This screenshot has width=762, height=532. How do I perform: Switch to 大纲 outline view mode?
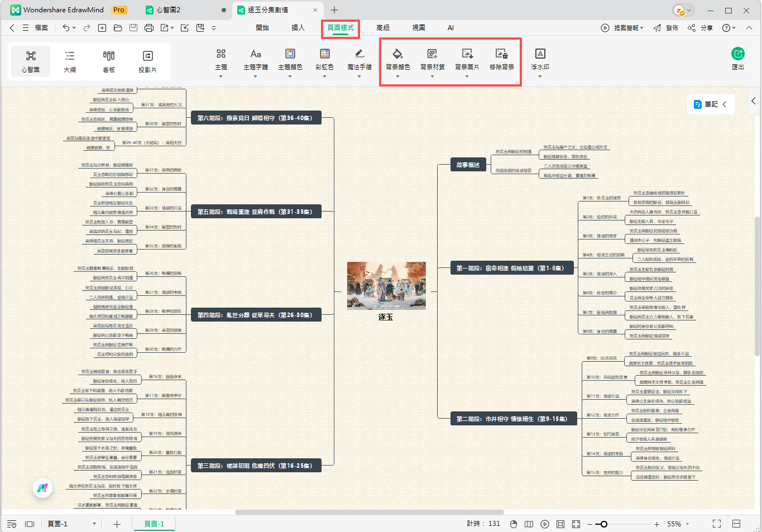(x=70, y=61)
